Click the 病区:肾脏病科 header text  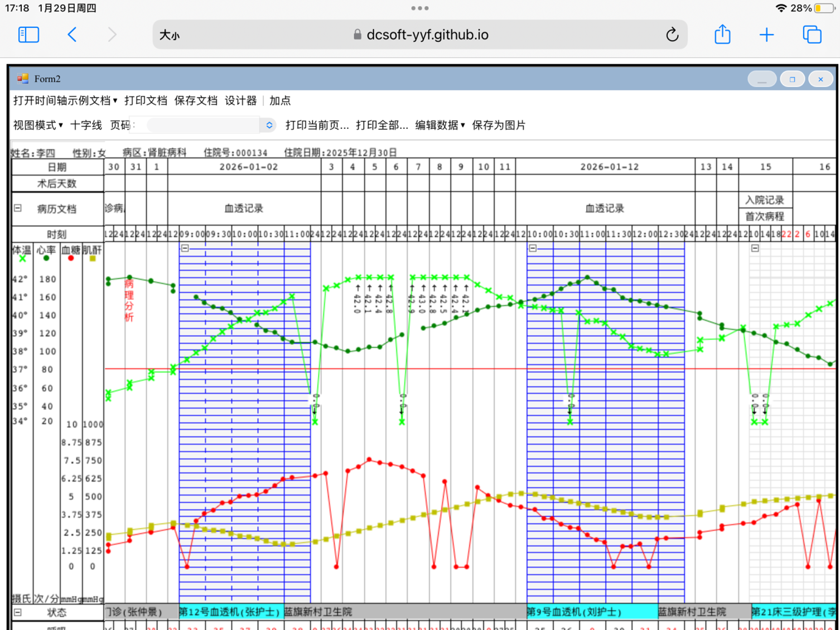(x=155, y=153)
